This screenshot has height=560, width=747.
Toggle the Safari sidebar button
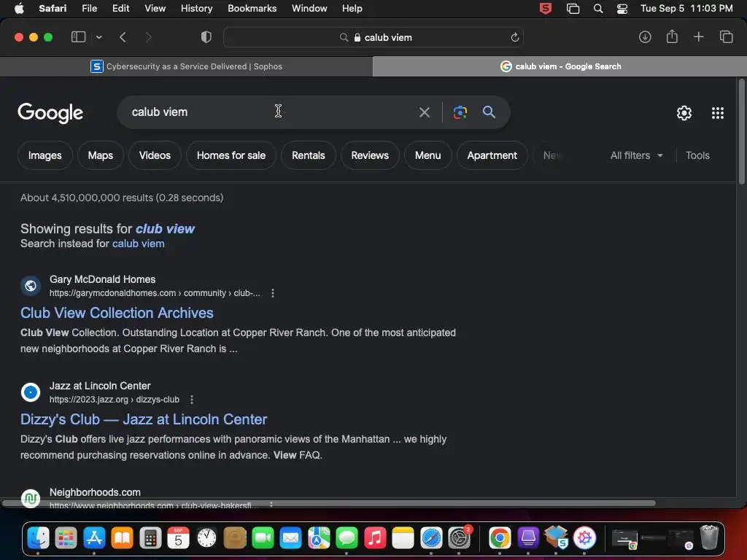point(78,37)
